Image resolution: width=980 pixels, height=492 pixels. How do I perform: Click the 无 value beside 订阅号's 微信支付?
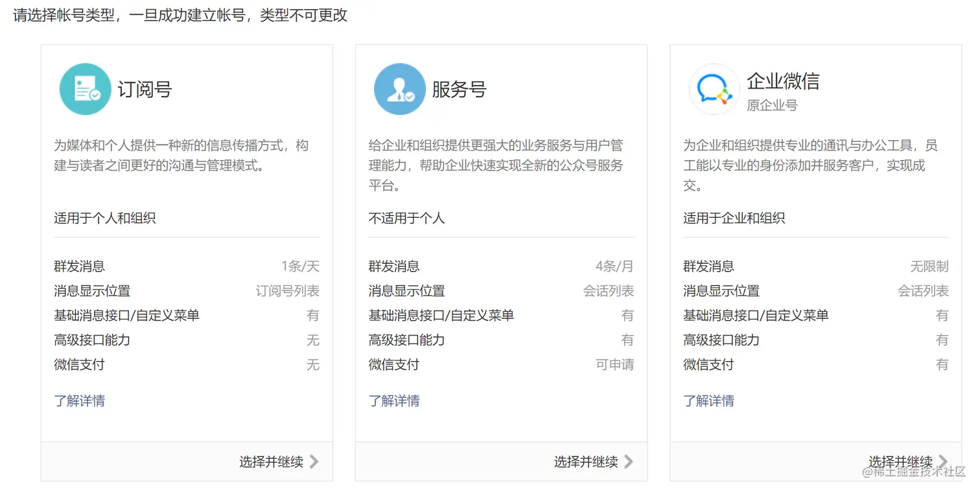pyautogui.click(x=313, y=365)
